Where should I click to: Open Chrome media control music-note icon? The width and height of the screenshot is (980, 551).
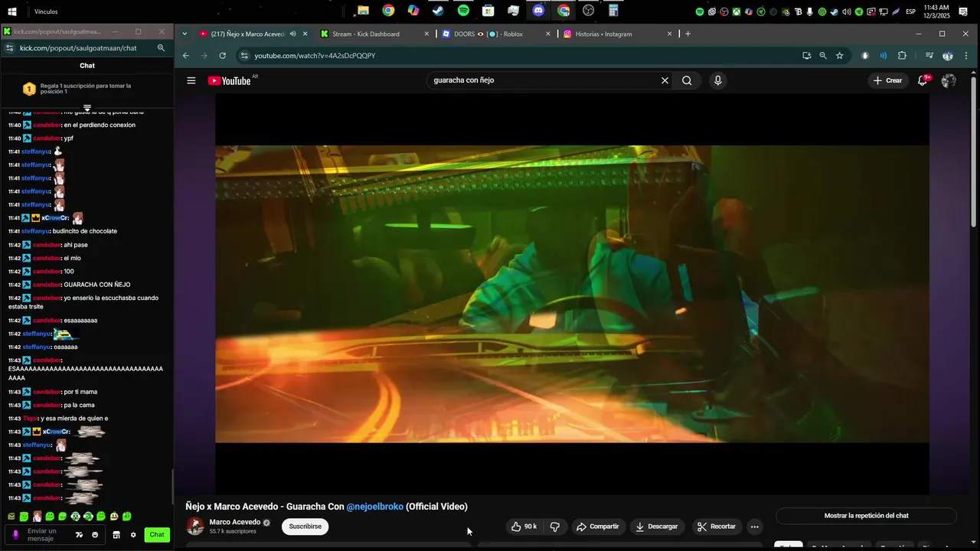(929, 56)
